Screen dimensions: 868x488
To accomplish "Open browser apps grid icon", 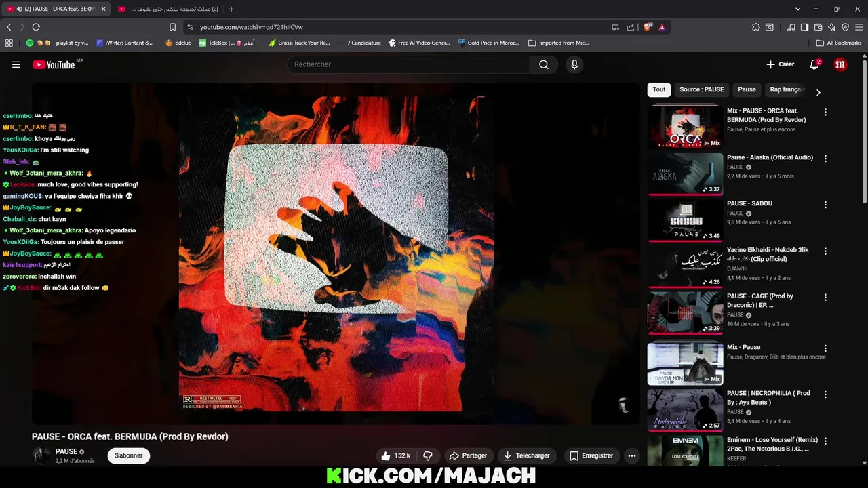I will [9, 43].
